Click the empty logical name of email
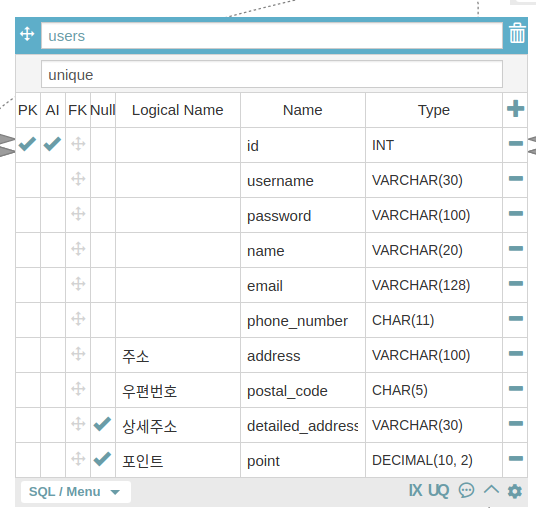The height and width of the screenshot is (508, 536). point(178,285)
